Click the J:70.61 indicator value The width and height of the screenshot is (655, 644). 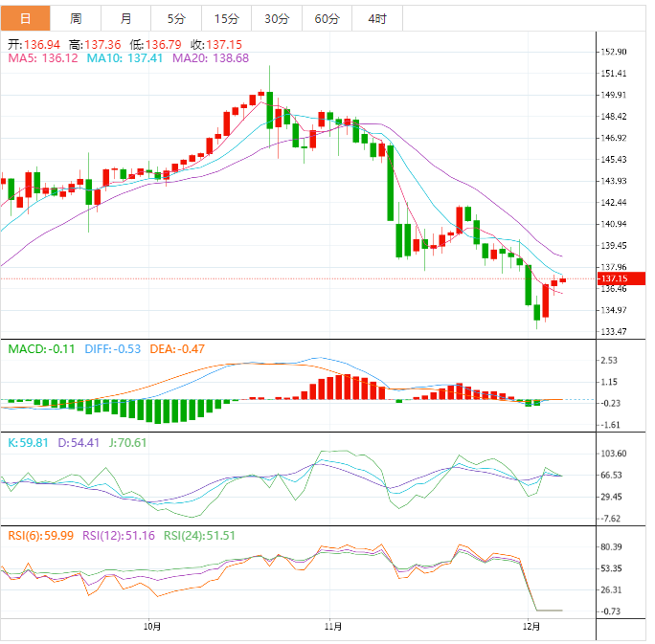(x=127, y=442)
